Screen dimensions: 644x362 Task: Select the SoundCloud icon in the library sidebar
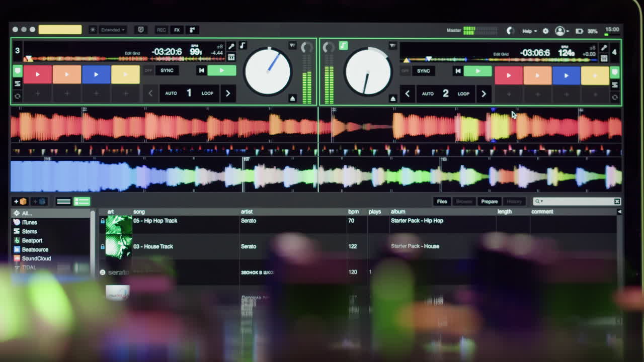click(16, 258)
